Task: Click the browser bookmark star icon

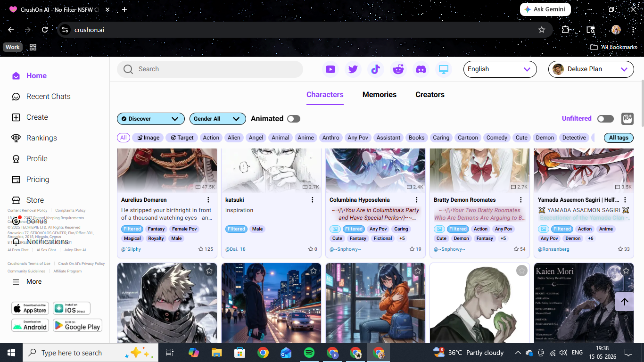Action: [542, 30]
